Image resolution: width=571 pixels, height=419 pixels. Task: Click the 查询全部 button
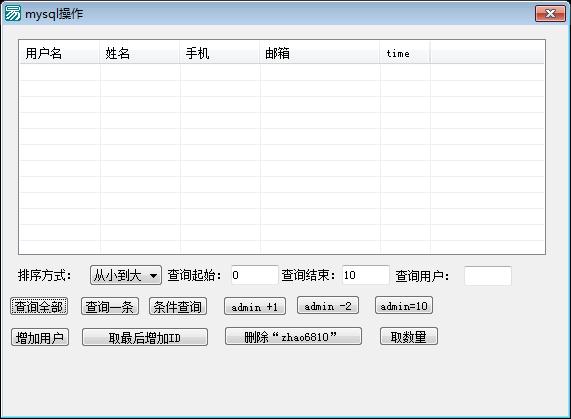pos(39,306)
